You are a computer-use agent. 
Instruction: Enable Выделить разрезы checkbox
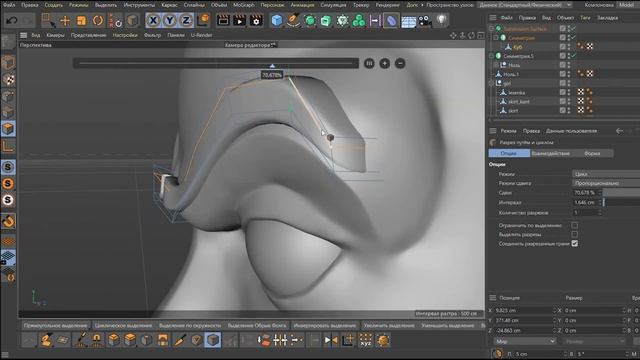(x=575, y=234)
